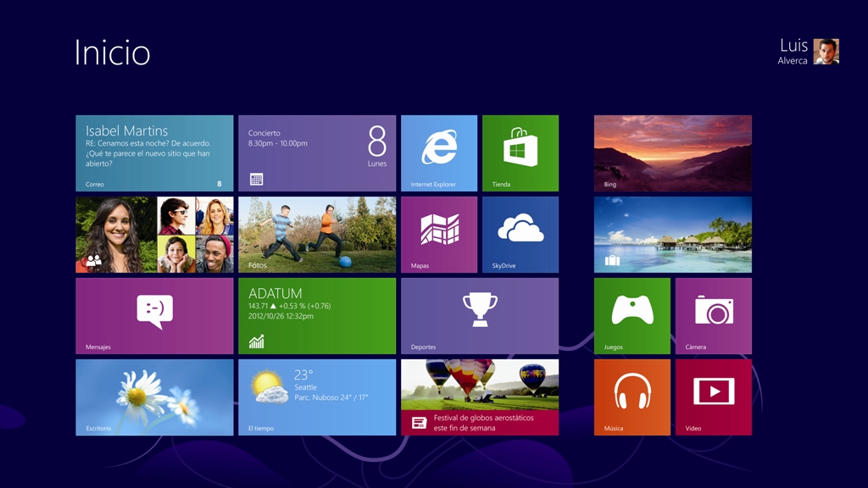Image resolution: width=868 pixels, height=488 pixels.
Task: Open the Mapas tile
Action: click(439, 234)
